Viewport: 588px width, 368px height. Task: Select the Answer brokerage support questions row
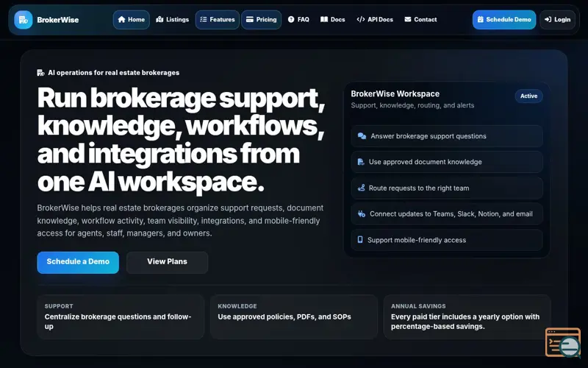pyautogui.click(x=447, y=136)
